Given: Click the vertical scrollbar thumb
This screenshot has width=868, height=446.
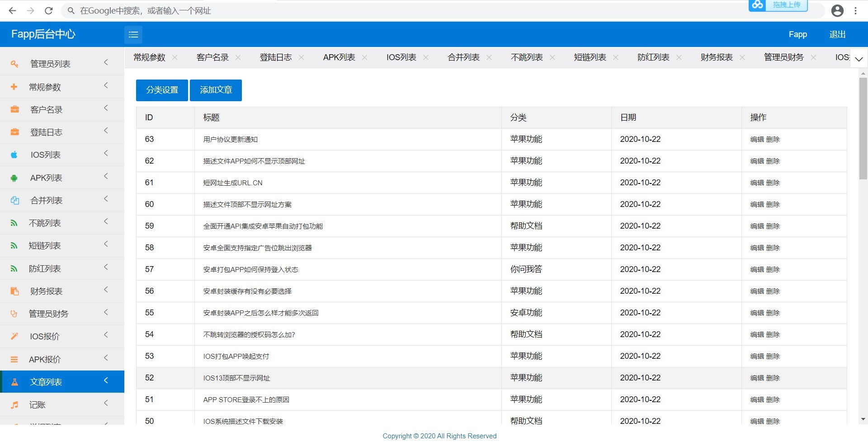Looking at the screenshot, I should 863,129.
